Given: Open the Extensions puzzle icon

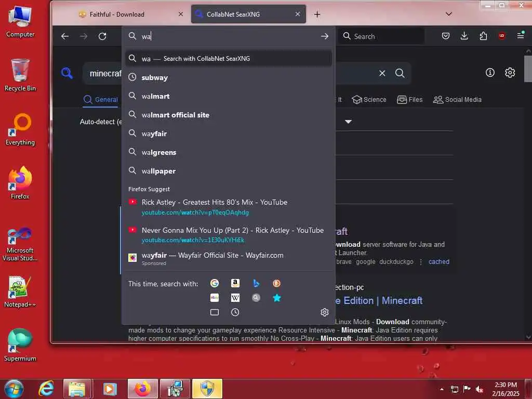Looking at the screenshot, I should click(x=483, y=36).
